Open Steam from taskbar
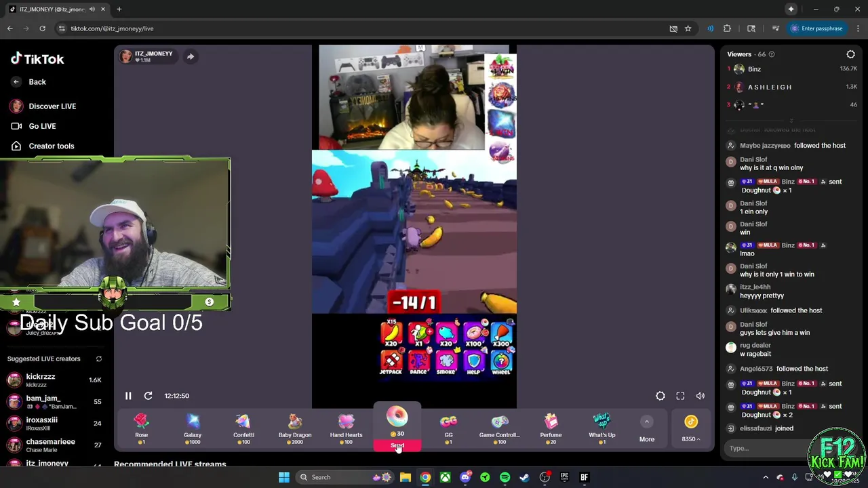Screen dimensions: 868x488 coord(524,477)
